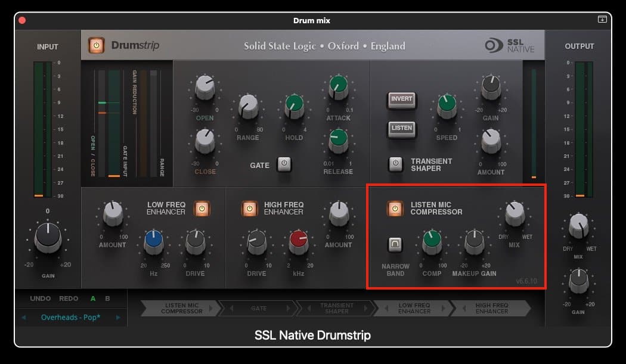This screenshot has width=626, height=364.
Task: Click the Redo button
Action: (x=69, y=298)
